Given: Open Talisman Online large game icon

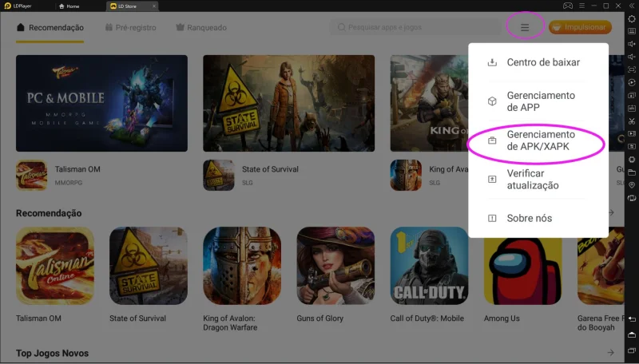Looking at the screenshot, I should click(x=55, y=266).
